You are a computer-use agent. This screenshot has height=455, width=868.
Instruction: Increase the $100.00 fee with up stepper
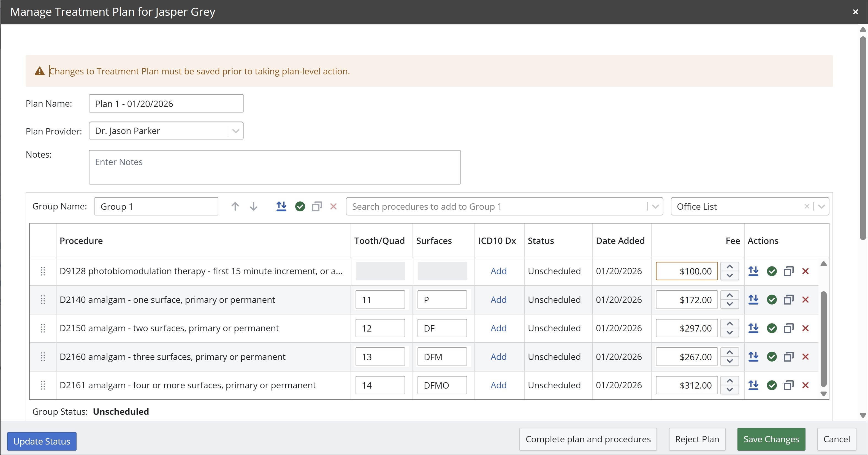point(729,267)
